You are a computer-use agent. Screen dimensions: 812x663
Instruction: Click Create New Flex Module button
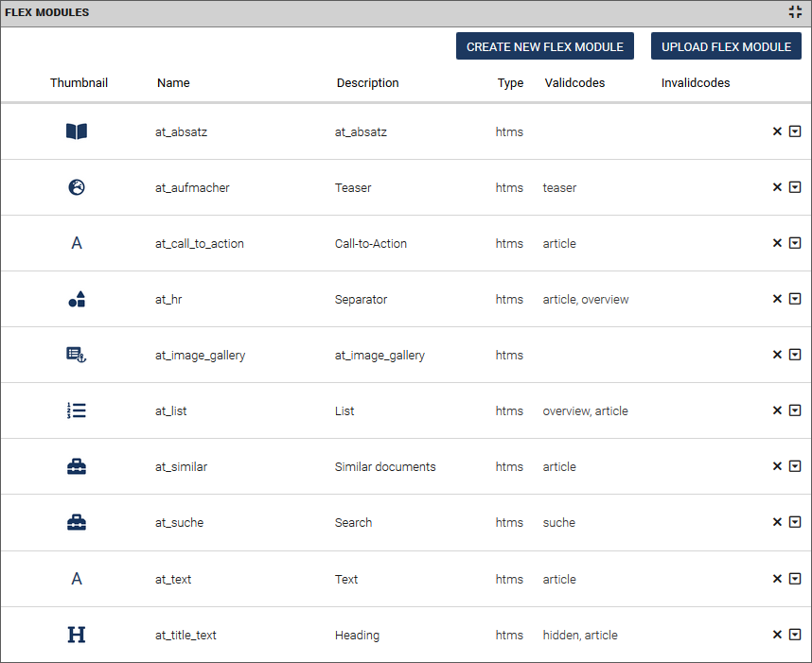click(545, 46)
